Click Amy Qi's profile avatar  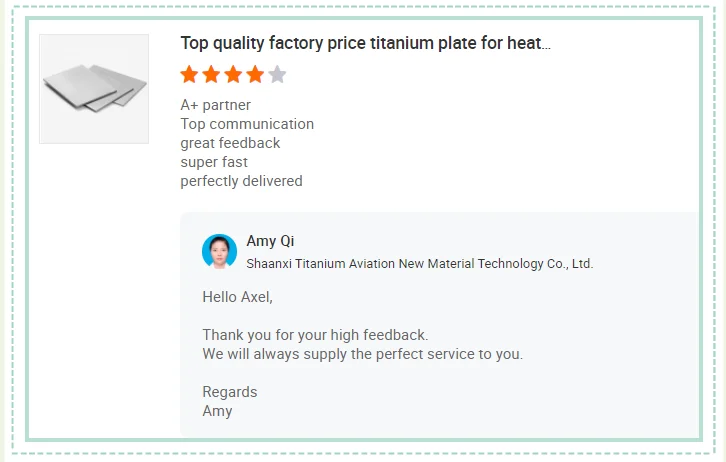click(219, 251)
